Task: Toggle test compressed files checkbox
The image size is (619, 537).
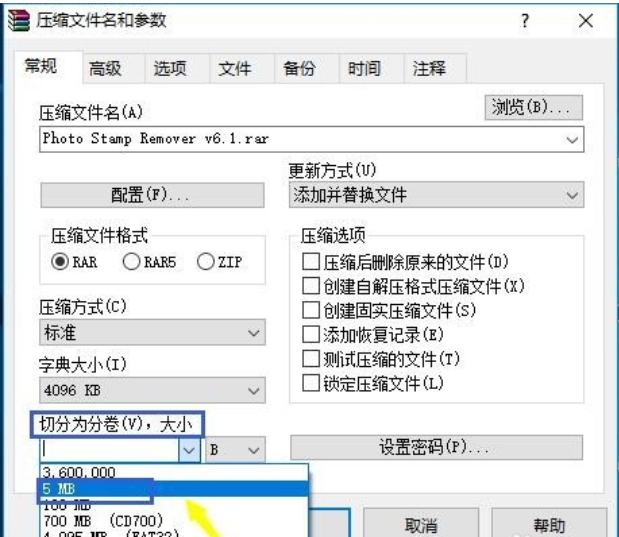Action: click(311, 358)
